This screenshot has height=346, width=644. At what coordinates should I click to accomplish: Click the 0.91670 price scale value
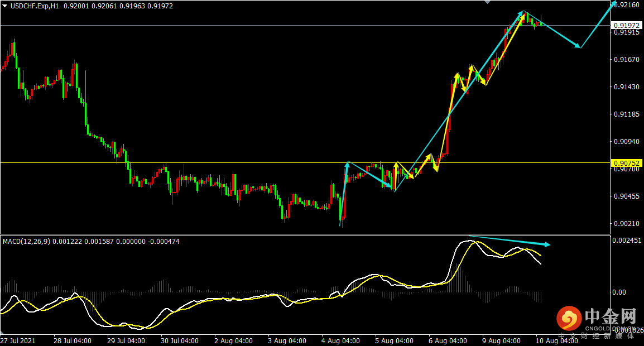coord(627,60)
